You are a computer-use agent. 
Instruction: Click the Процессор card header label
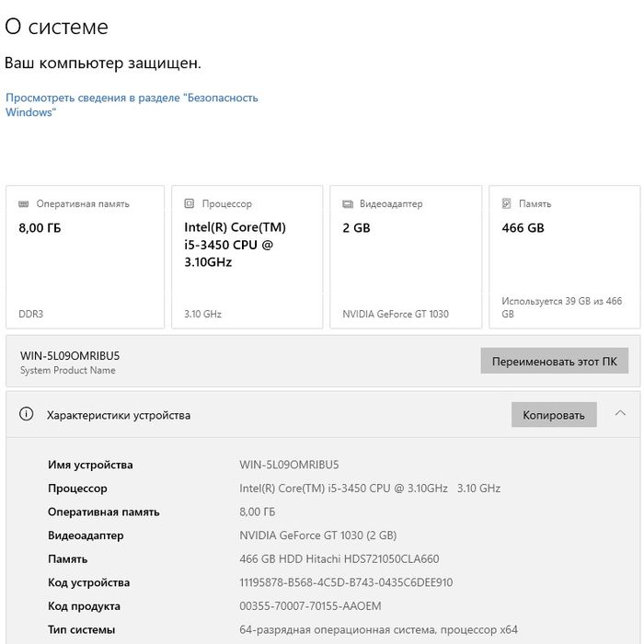click(x=226, y=203)
